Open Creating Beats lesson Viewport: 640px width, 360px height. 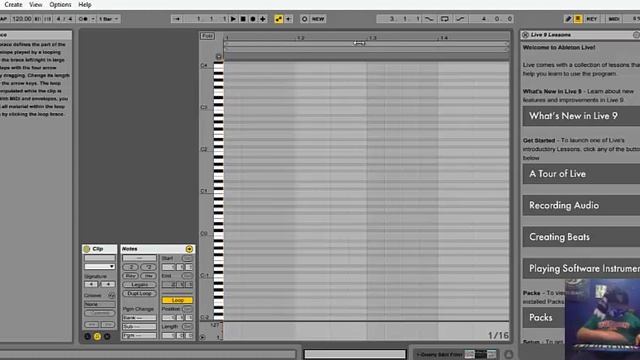581,237
